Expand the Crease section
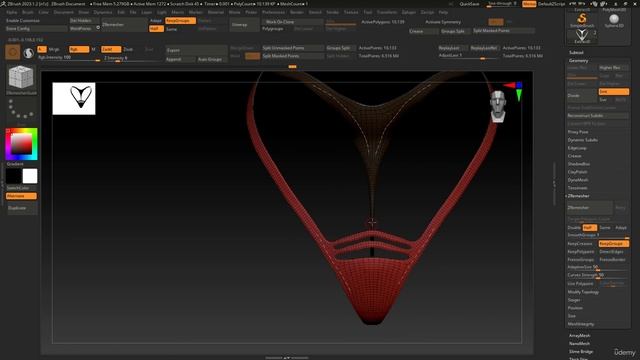This screenshot has height=360, width=640. tap(574, 156)
